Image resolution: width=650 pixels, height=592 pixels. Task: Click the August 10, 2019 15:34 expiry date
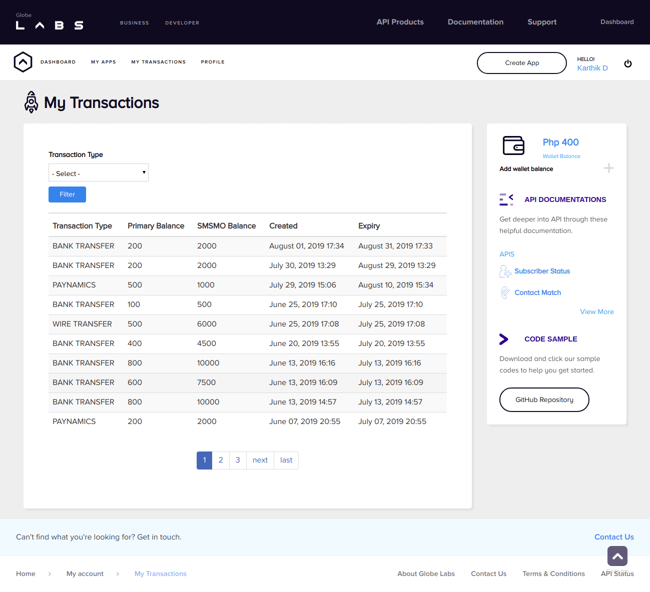tap(395, 285)
